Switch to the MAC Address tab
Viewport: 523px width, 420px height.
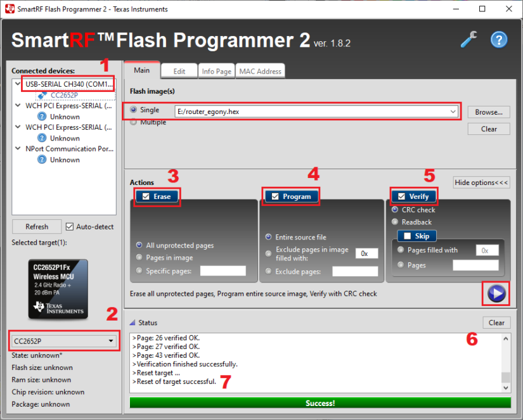point(260,70)
